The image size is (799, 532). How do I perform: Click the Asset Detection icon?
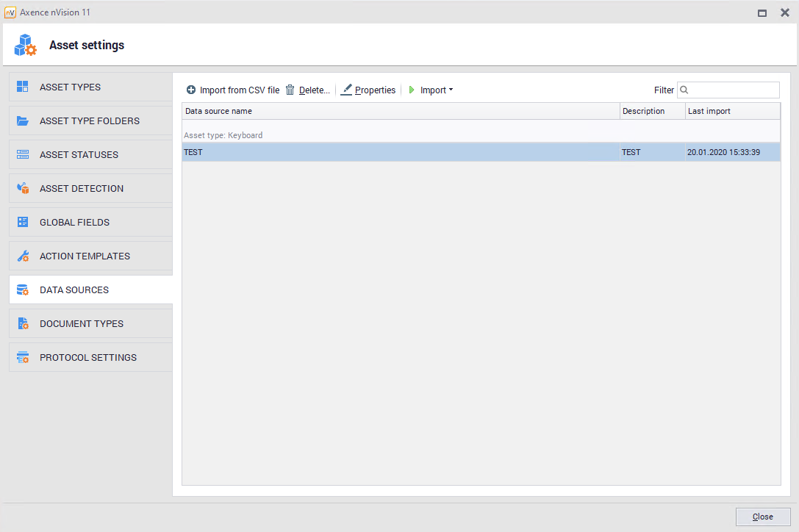point(23,188)
